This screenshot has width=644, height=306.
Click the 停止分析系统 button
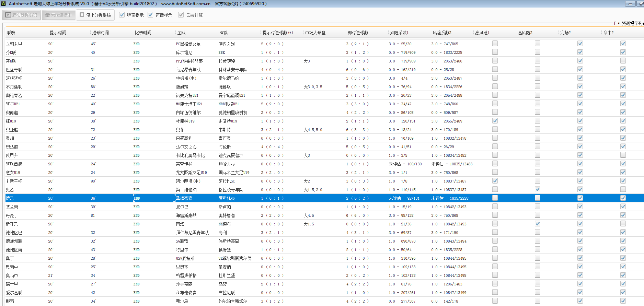click(x=95, y=15)
